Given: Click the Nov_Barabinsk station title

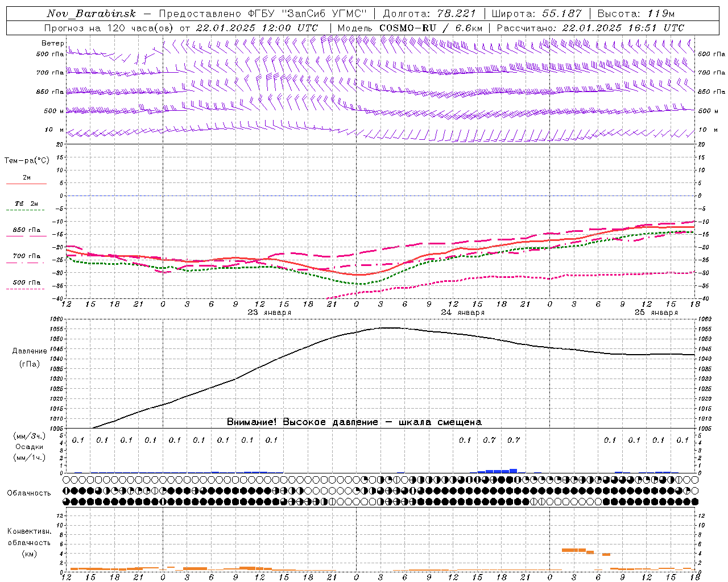Looking at the screenshot, I should (92, 14).
